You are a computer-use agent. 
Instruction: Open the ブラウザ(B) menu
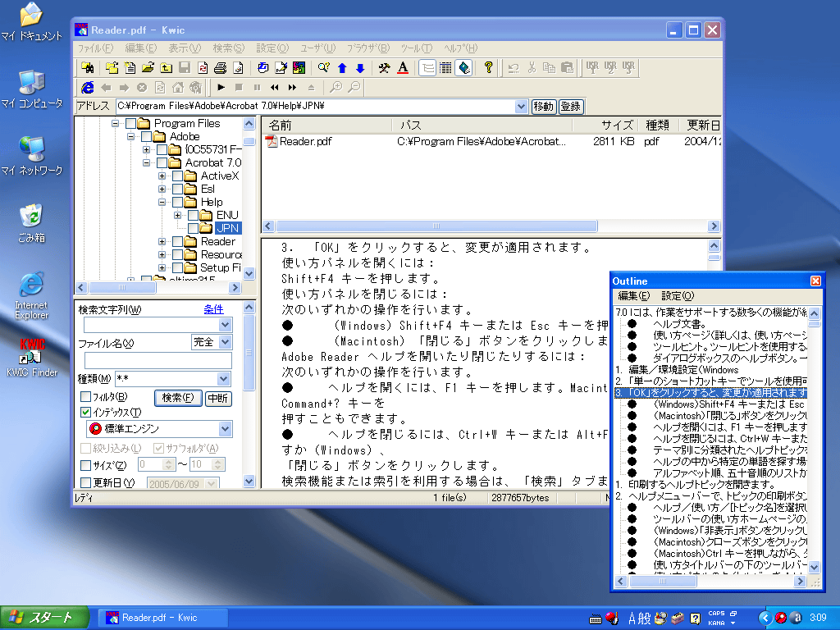pyautogui.click(x=368, y=48)
